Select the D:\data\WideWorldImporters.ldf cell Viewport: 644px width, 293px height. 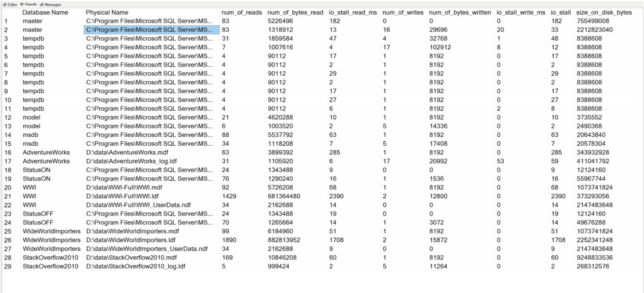(131, 240)
